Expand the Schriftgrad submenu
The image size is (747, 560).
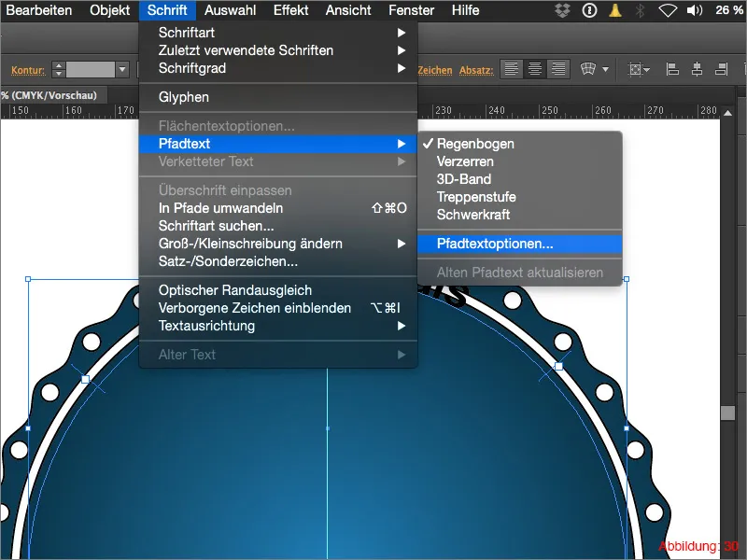point(278,68)
